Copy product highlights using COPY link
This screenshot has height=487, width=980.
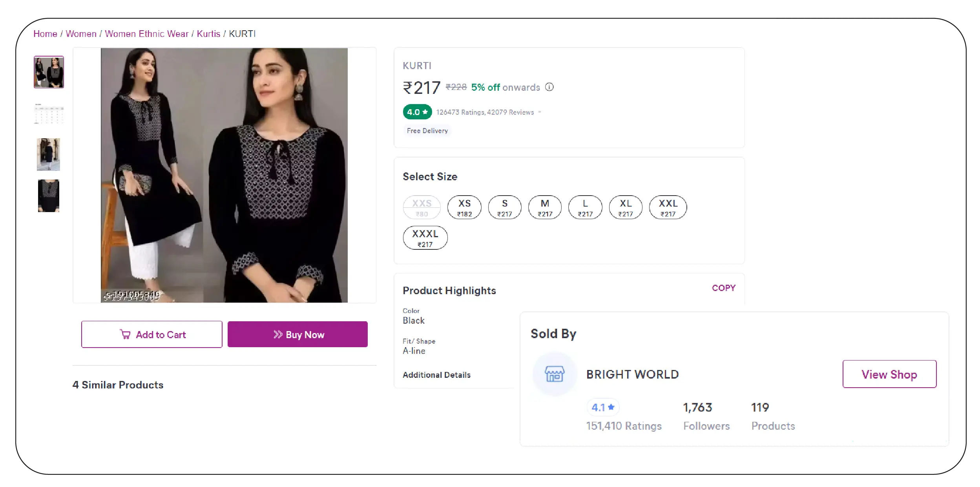click(x=724, y=288)
